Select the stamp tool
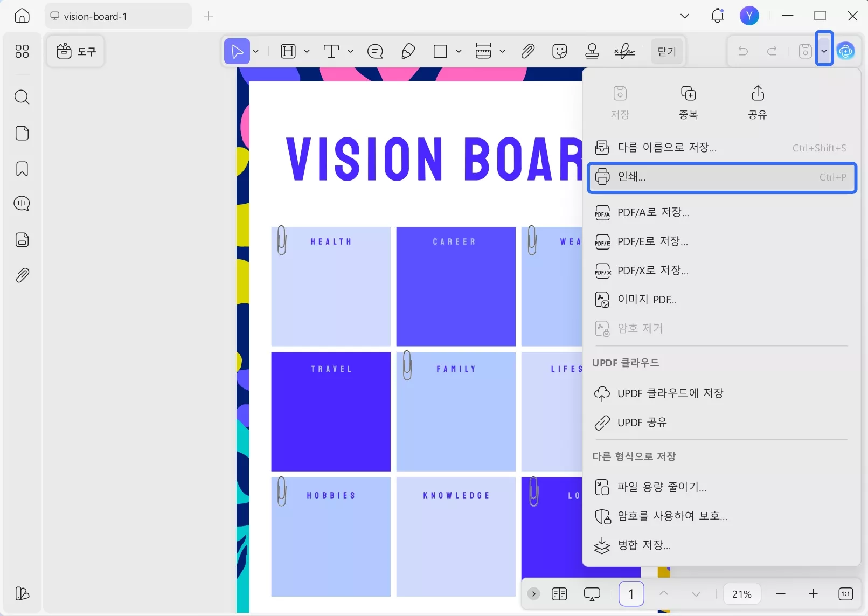Screen dimensions: 868x616 (592, 51)
